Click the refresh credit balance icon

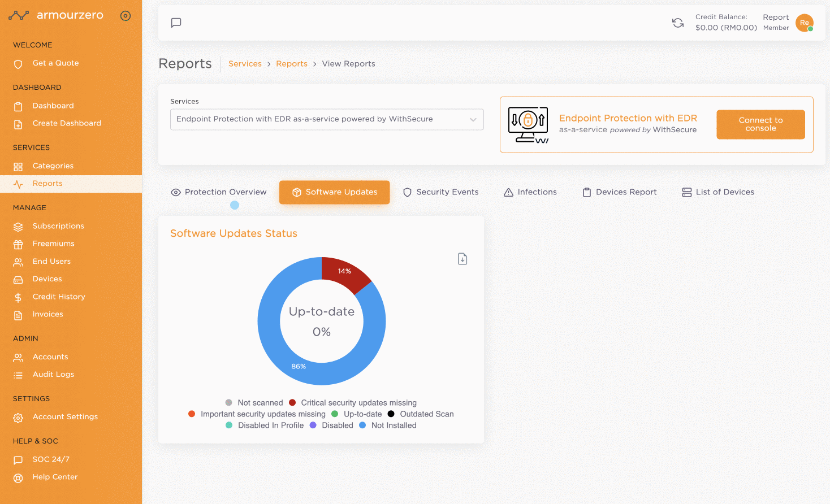tap(678, 23)
